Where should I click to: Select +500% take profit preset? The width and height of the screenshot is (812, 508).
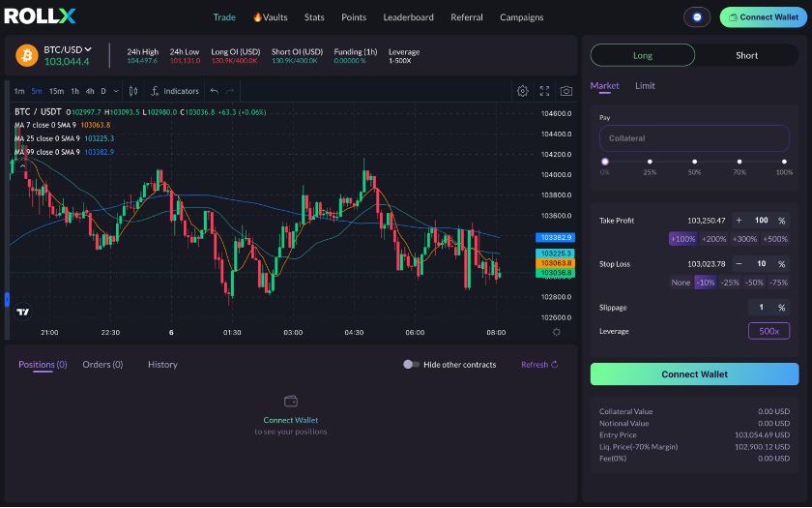coord(774,239)
